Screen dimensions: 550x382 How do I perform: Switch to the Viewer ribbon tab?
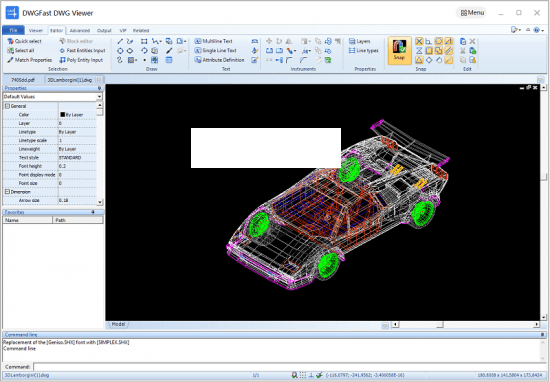click(x=36, y=31)
